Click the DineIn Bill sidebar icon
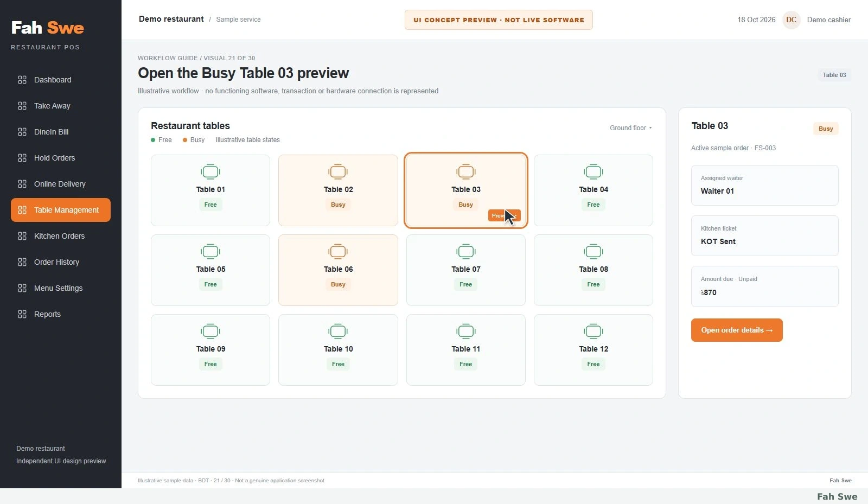 pos(22,132)
